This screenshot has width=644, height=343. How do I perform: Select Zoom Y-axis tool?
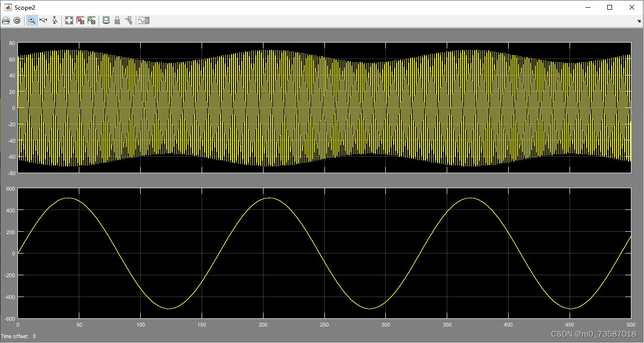point(55,20)
